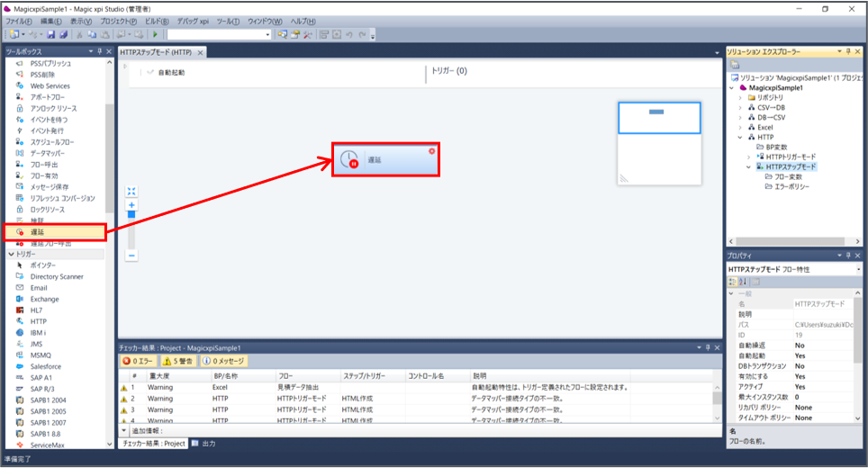Click the zoom-in plus button on canvas
The image size is (868, 468).
coord(131,205)
